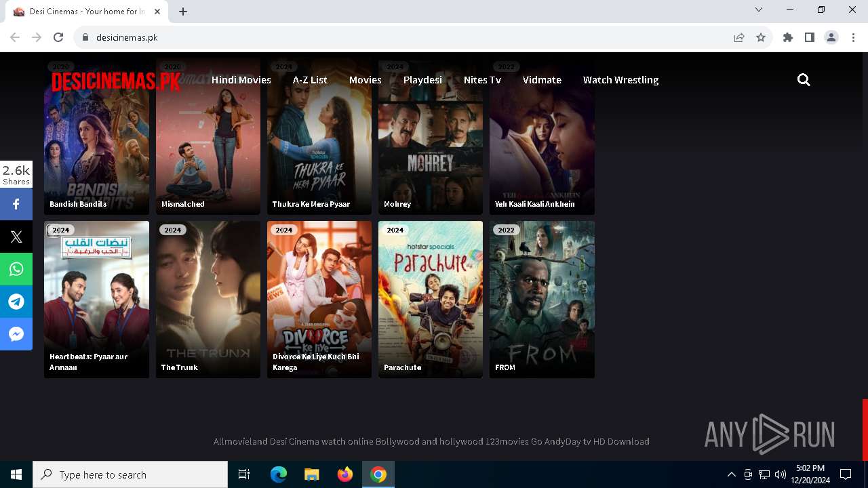The image size is (868, 488).
Task: Open the Bandish Bandits poster
Action: [x=96, y=136]
